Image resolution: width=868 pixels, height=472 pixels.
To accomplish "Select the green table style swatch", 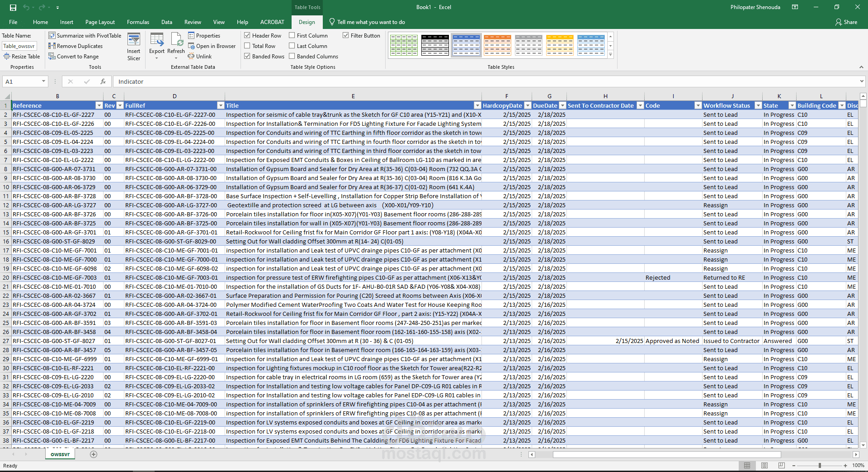I will pos(404,45).
